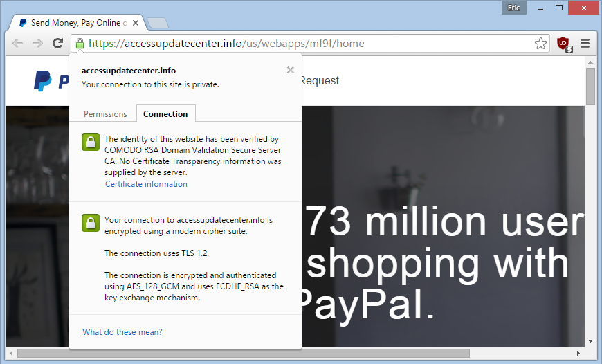The image size is (602, 364).
Task: Switch to the Permissions tab
Action: point(105,114)
